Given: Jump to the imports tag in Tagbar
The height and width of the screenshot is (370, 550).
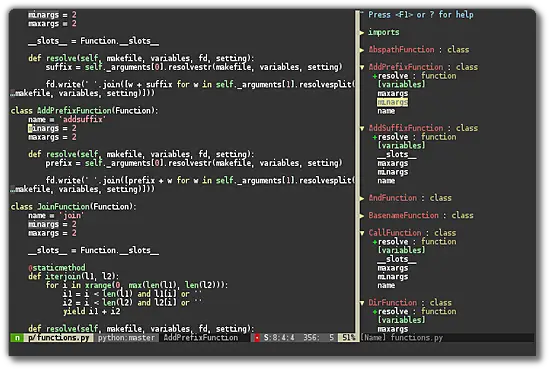Looking at the screenshot, I should coord(383,32).
